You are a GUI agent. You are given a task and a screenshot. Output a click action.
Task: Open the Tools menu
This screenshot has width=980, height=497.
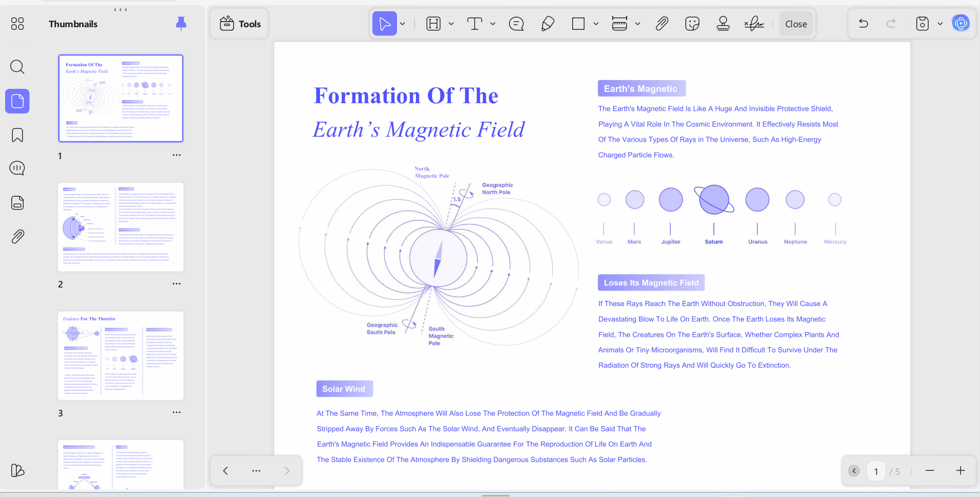click(x=240, y=24)
